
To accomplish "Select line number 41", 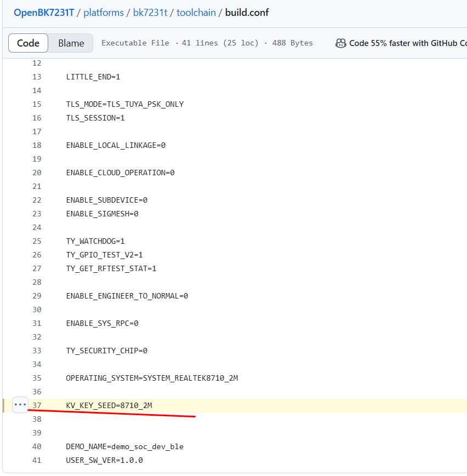I will click(37, 460).
